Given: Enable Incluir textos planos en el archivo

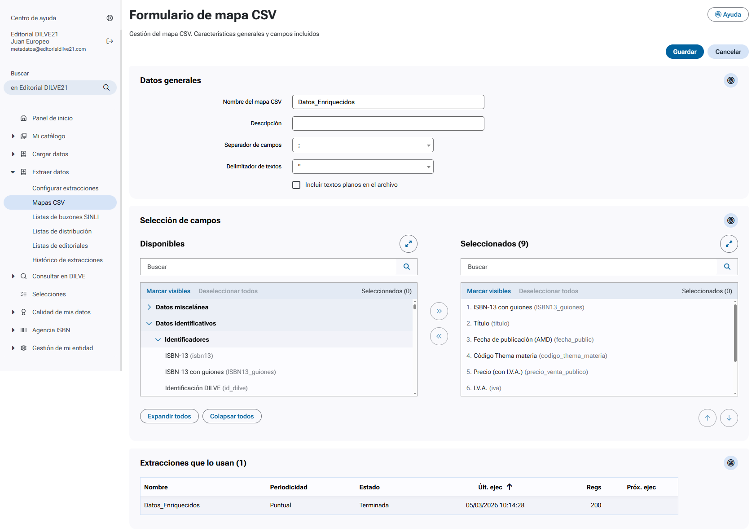Looking at the screenshot, I should pos(296,185).
